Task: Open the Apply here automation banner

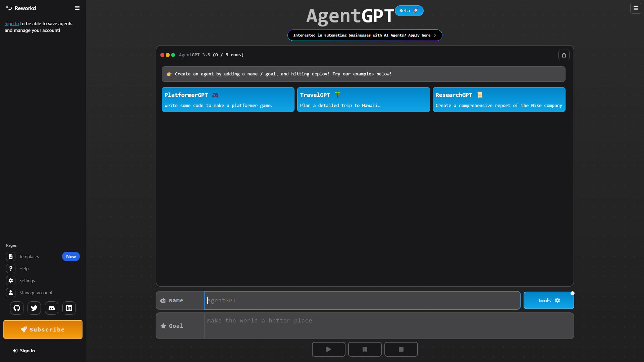Action: pos(365,35)
